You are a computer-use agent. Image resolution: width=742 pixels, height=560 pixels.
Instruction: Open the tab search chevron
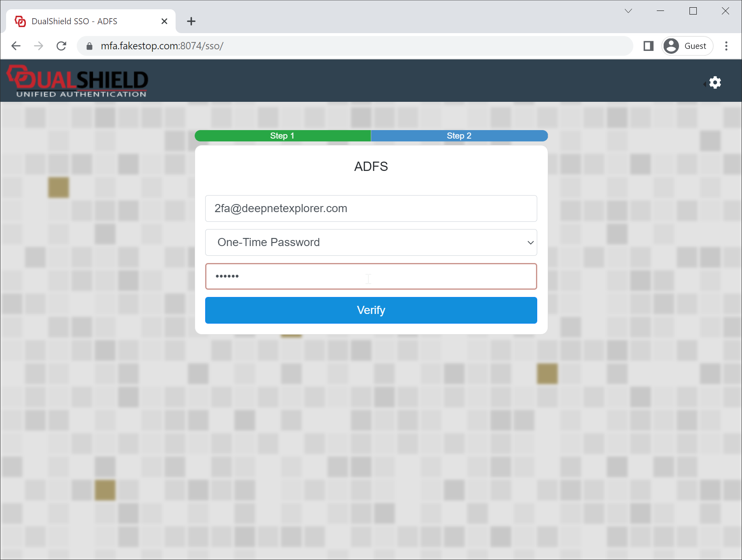[x=628, y=11]
